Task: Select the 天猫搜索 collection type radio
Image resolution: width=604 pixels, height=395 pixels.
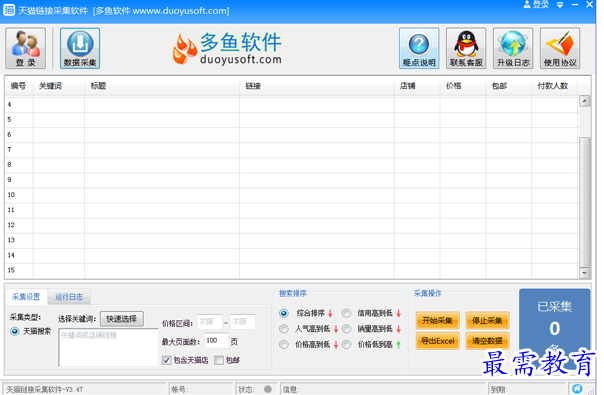Action: point(15,331)
